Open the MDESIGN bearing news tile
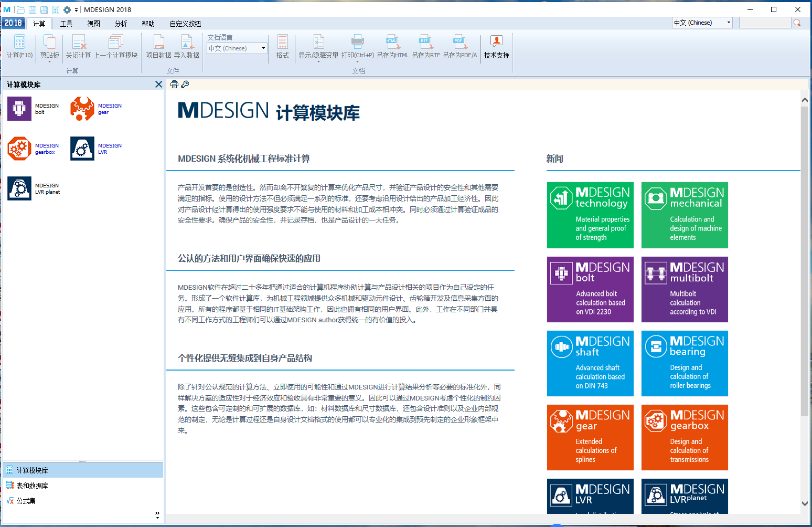This screenshot has height=527, width=812. pyautogui.click(x=685, y=363)
